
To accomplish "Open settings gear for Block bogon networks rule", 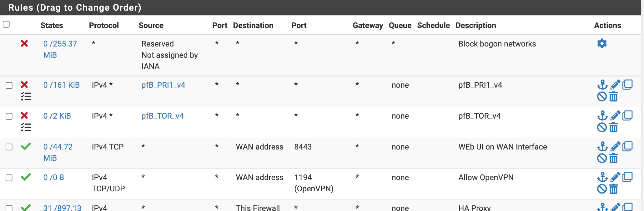I will (602, 43).
